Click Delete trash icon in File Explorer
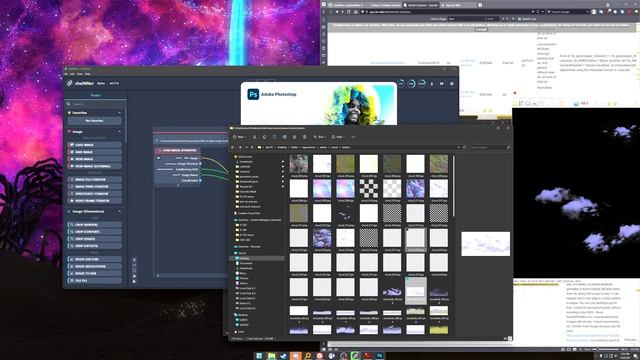Image resolution: width=640 pixels, height=360 pixels. pyautogui.click(x=304, y=137)
